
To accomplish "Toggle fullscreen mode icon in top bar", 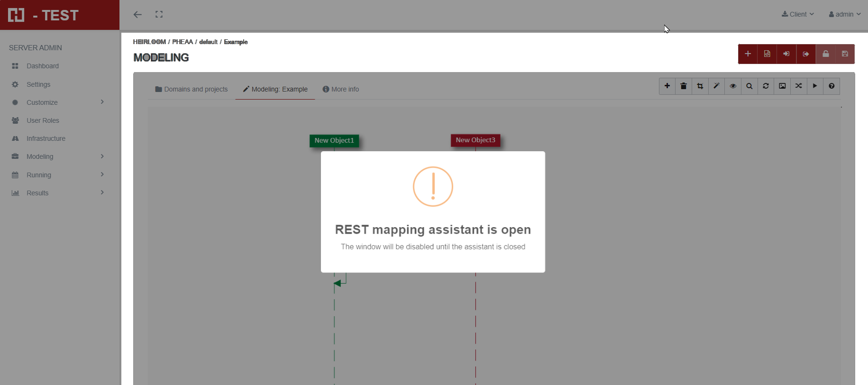I will [x=159, y=15].
